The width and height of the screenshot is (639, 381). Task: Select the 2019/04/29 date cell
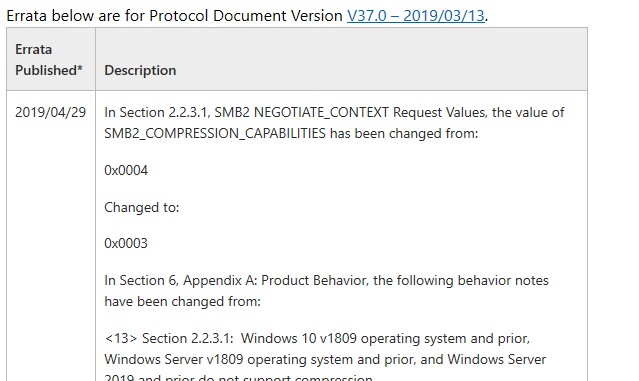tap(51, 112)
